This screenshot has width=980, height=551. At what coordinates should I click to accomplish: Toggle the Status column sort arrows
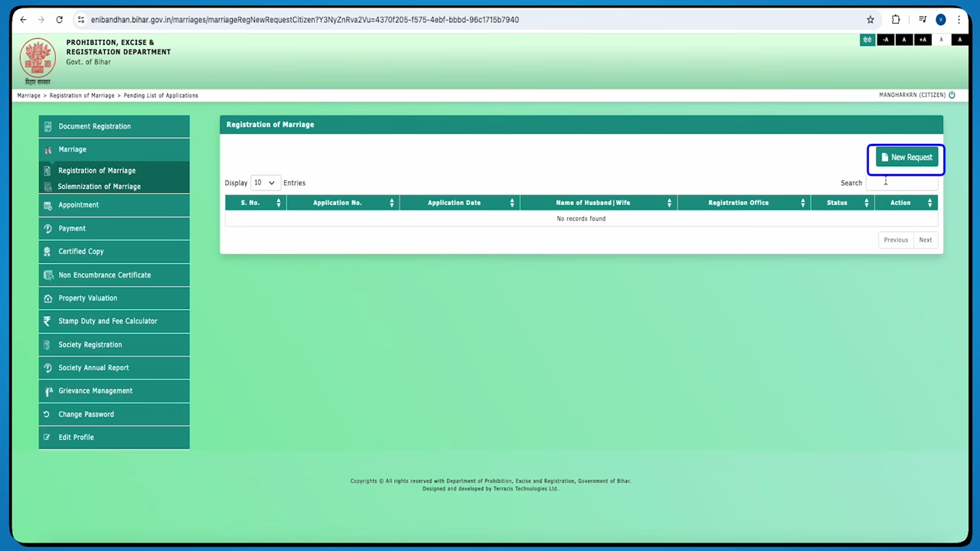[x=865, y=202]
